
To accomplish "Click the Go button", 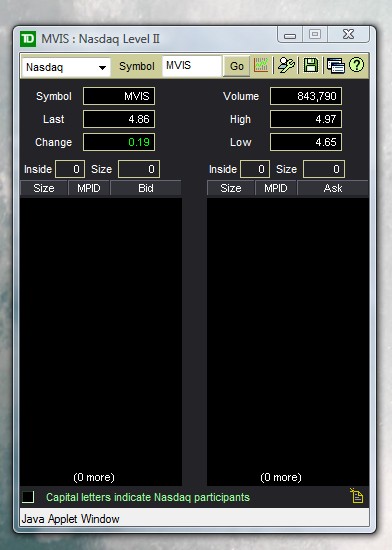I will point(237,66).
